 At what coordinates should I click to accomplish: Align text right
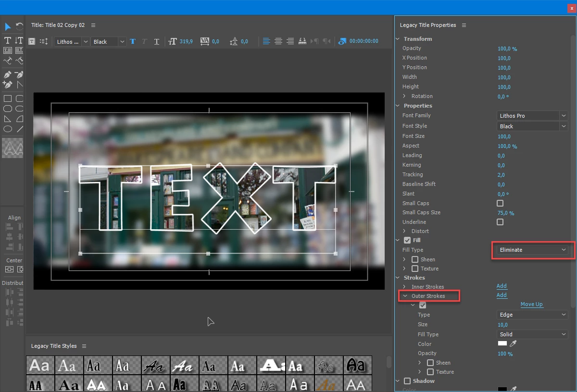(290, 41)
